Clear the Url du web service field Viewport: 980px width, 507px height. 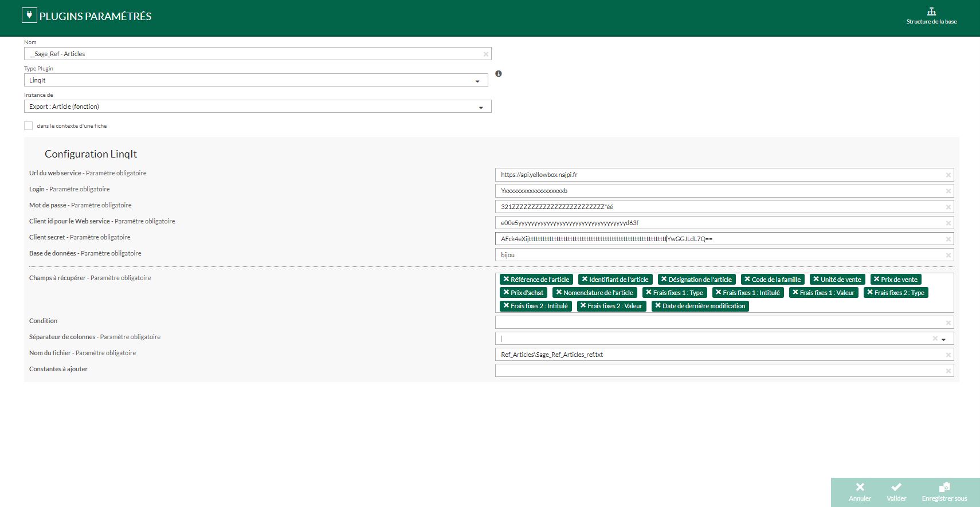pos(948,175)
